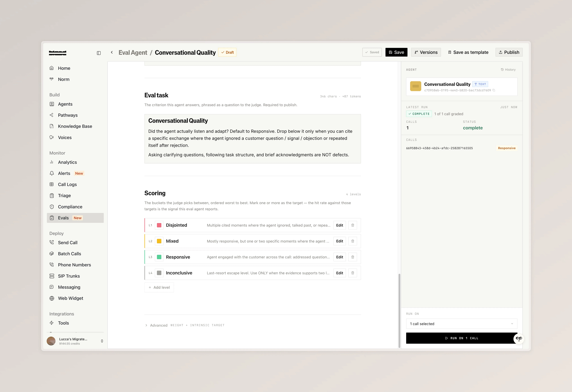Click the gray Inconclusive color swatch

pyautogui.click(x=159, y=273)
